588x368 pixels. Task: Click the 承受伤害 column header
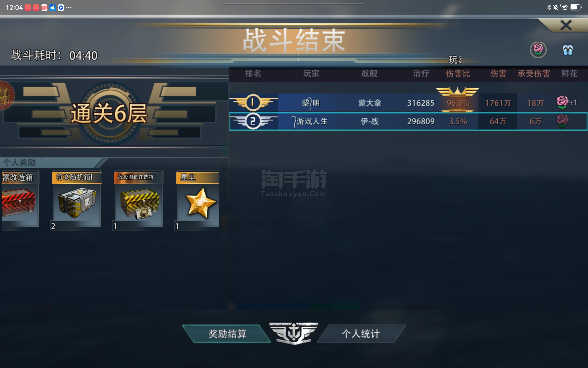tap(534, 74)
